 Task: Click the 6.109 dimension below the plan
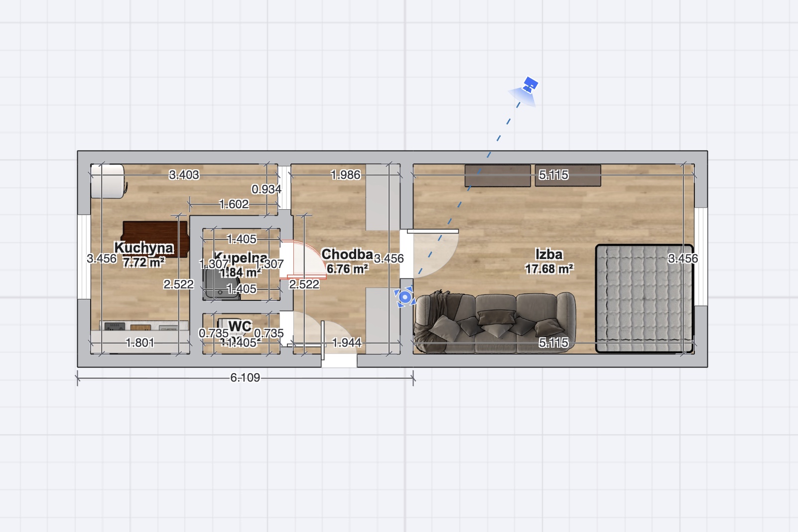tap(245, 378)
